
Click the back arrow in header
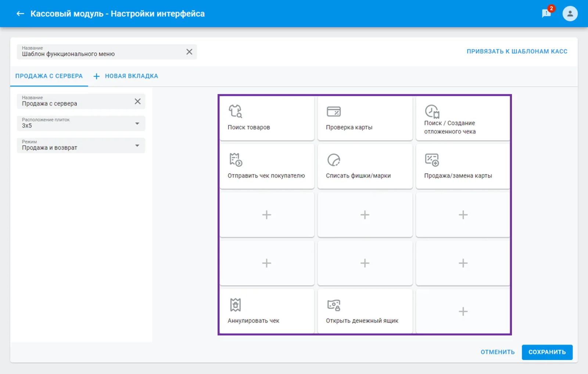pyautogui.click(x=20, y=14)
